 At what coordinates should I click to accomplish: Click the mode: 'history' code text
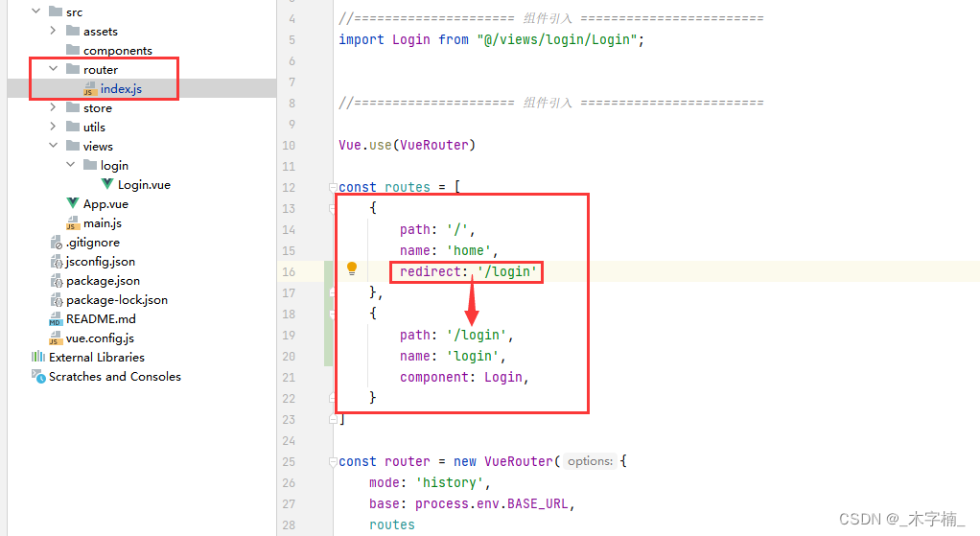click(430, 483)
